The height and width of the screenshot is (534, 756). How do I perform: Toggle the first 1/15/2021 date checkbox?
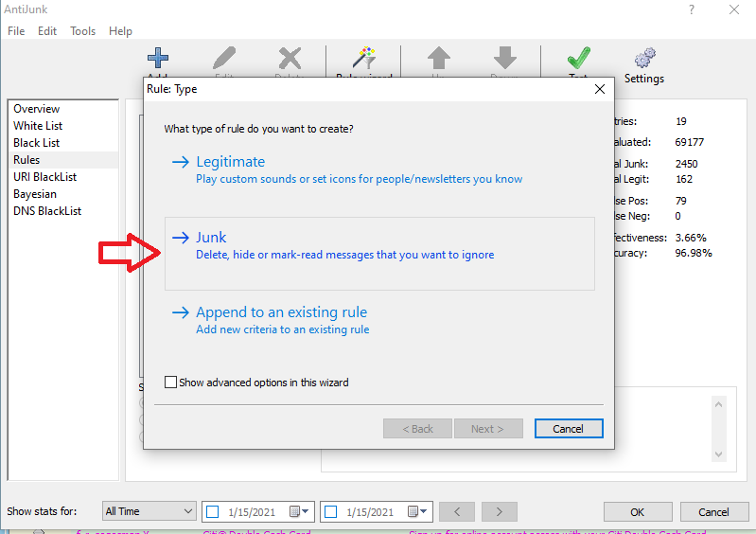213,511
